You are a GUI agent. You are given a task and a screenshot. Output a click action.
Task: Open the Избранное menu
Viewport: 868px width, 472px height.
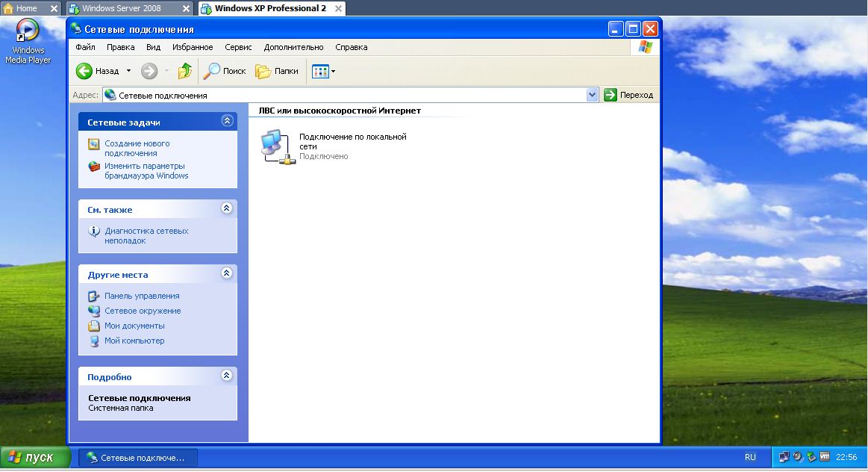tap(193, 47)
